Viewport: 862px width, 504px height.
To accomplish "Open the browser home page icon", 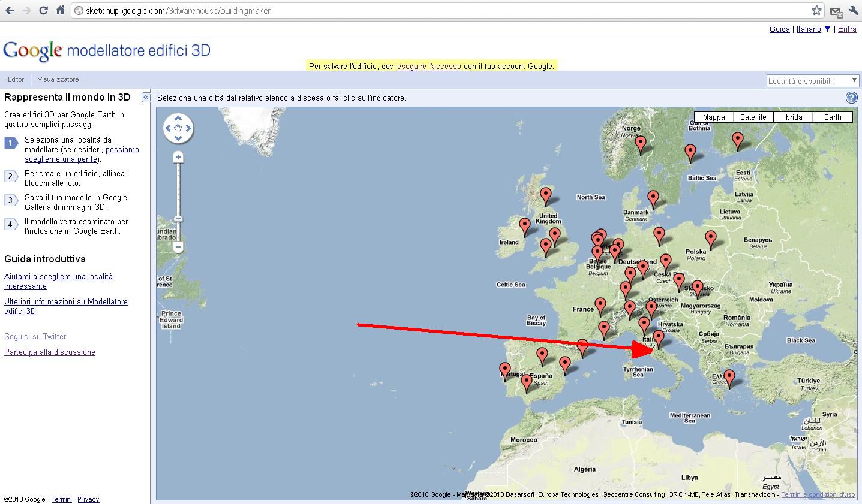I will 60,10.
